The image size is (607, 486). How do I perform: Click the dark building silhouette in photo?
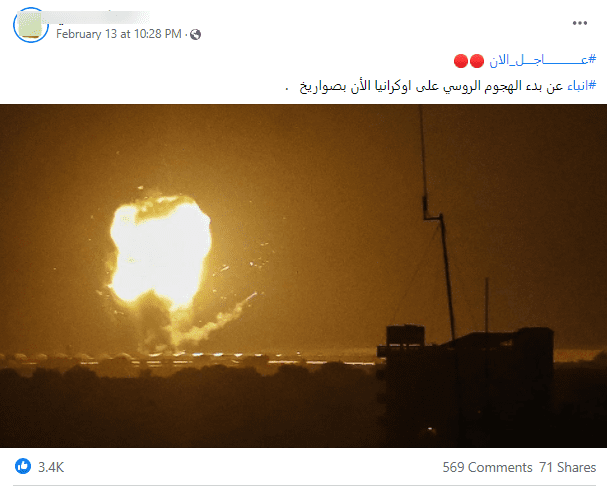click(465, 385)
